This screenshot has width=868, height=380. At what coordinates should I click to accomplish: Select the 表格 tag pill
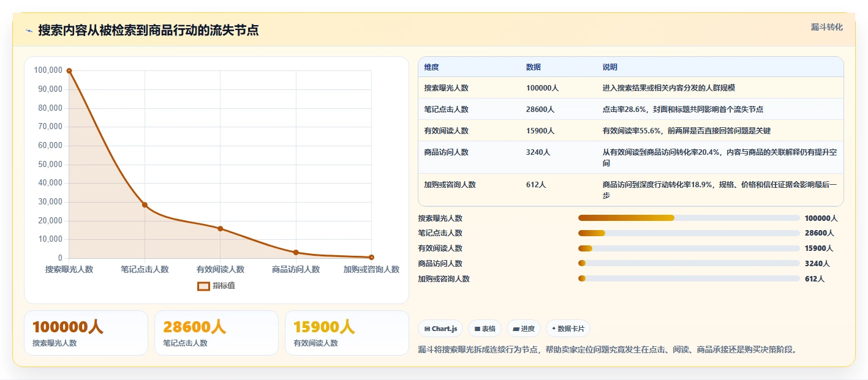pyautogui.click(x=485, y=329)
